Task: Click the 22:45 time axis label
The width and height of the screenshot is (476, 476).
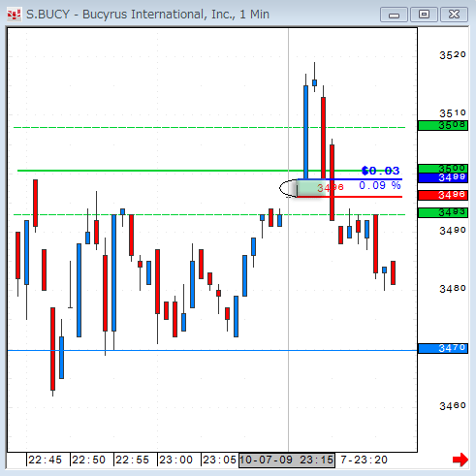Action: coord(46,460)
